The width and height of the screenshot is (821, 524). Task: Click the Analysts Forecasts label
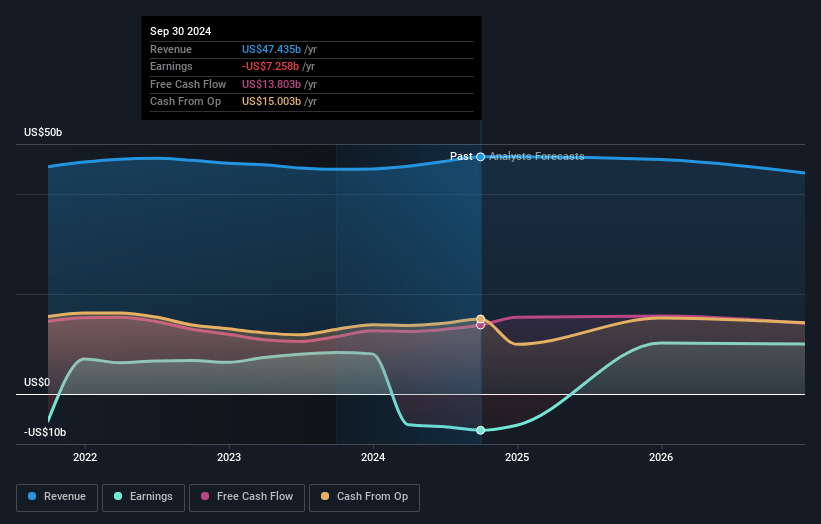[x=537, y=157]
